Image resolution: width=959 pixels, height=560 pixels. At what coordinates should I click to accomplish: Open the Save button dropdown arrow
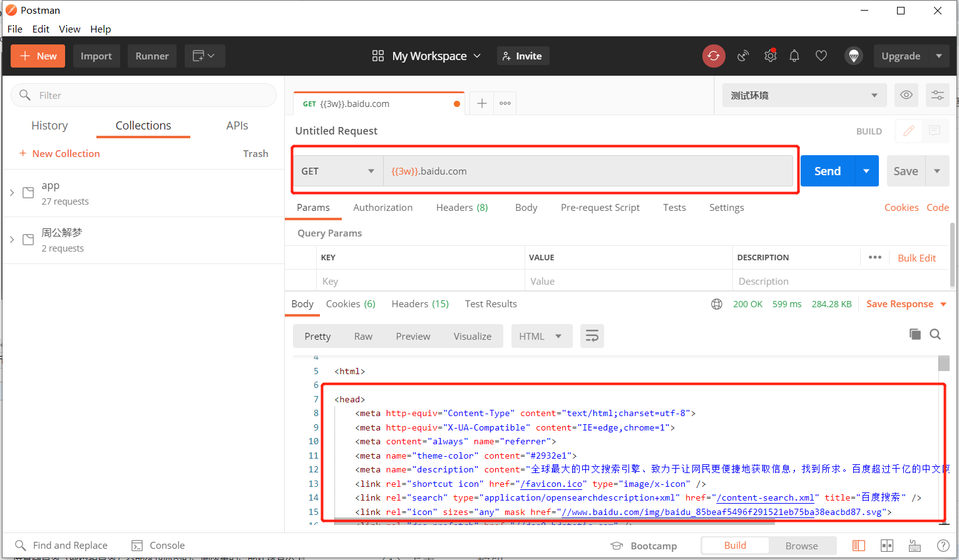click(937, 171)
